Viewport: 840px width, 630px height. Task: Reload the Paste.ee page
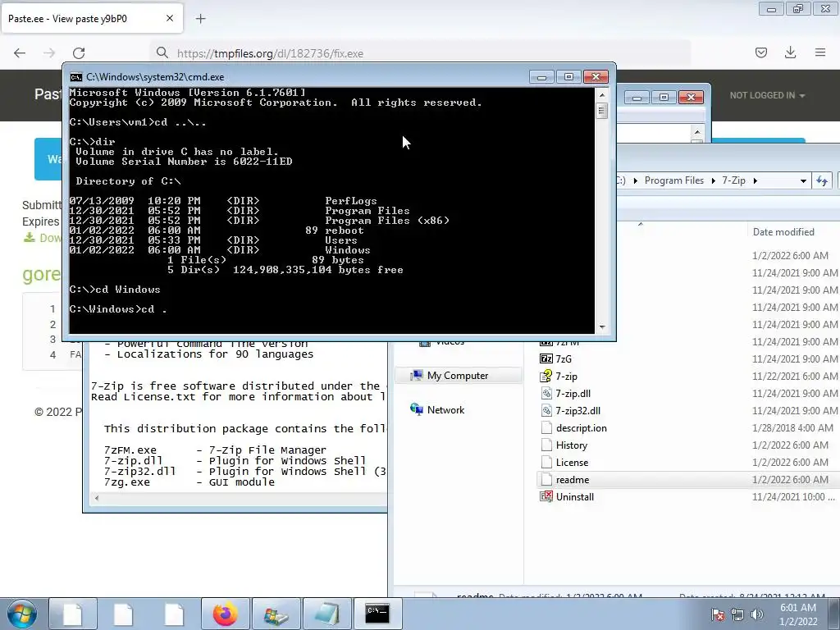click(x=79, y=52)
